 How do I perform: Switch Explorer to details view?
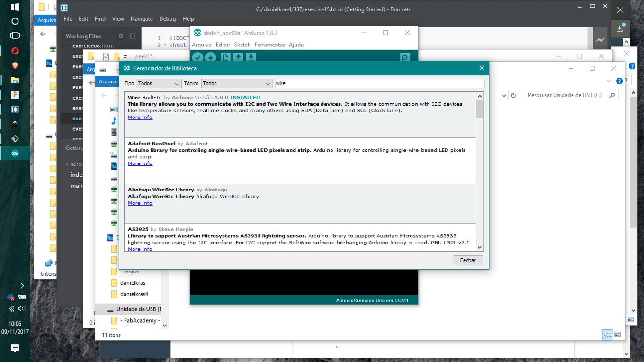607,335
